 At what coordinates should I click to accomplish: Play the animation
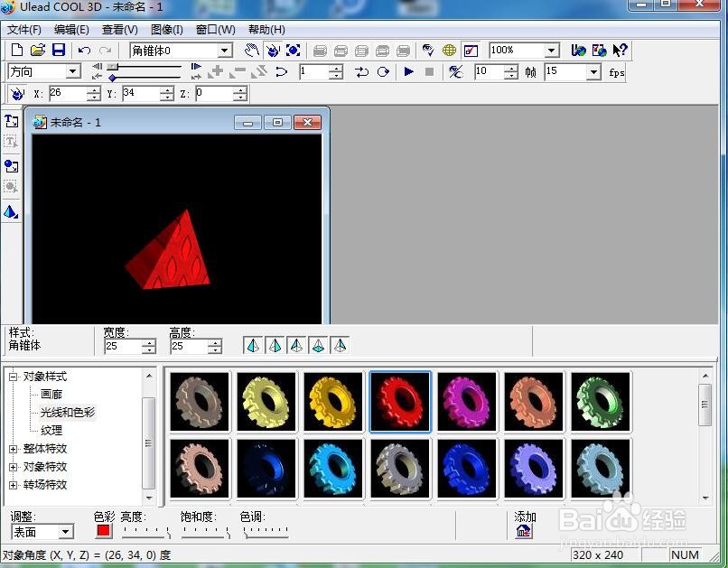click(x=408, y=71)
